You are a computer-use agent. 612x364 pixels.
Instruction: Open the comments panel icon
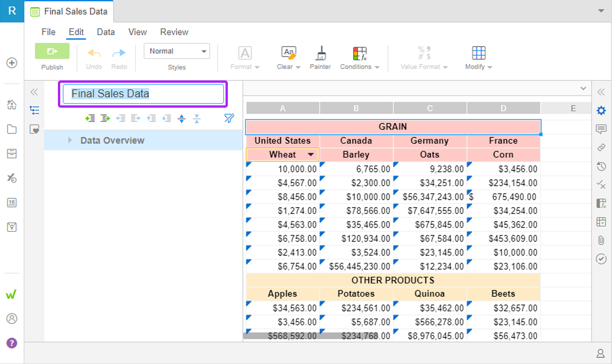pos(601,129)
